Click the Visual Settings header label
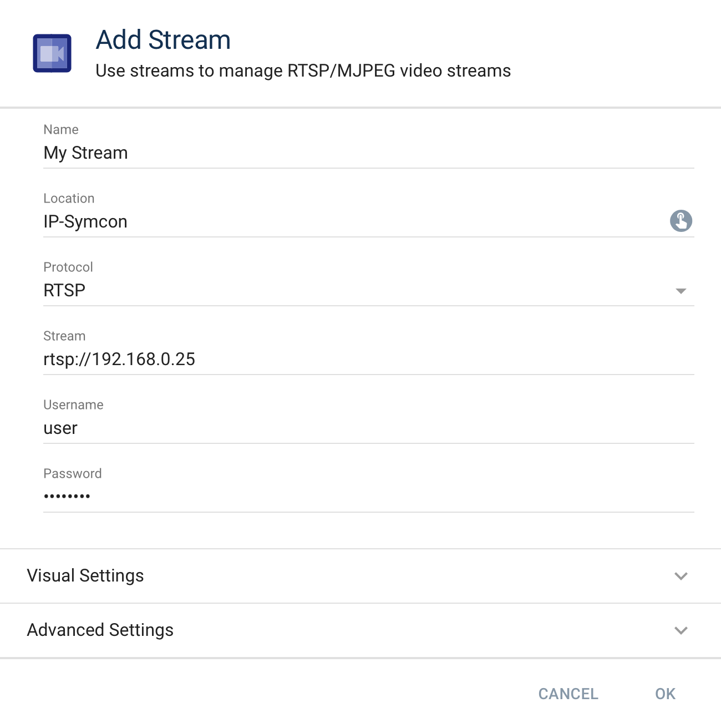The height and width of the screenshot is (728, 721). point(85,576)
